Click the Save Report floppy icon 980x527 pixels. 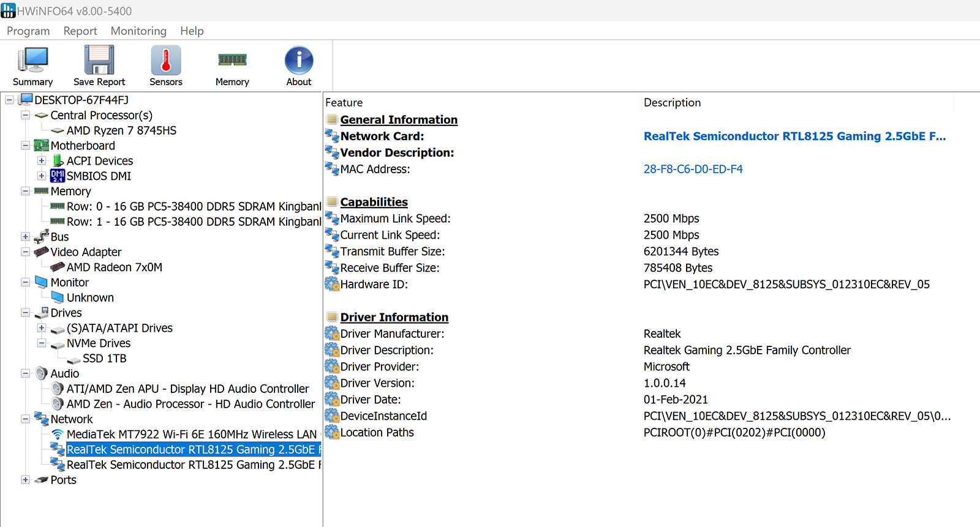[99, 60]
